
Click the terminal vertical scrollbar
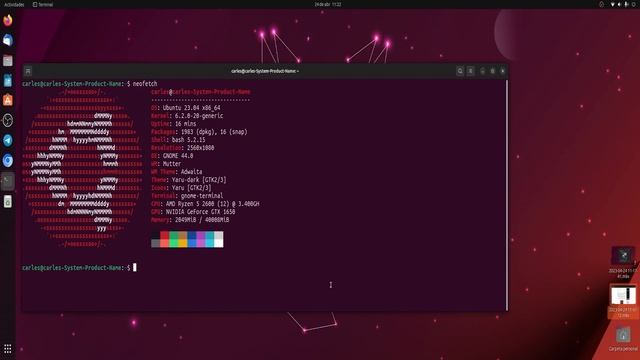(507, 195)
